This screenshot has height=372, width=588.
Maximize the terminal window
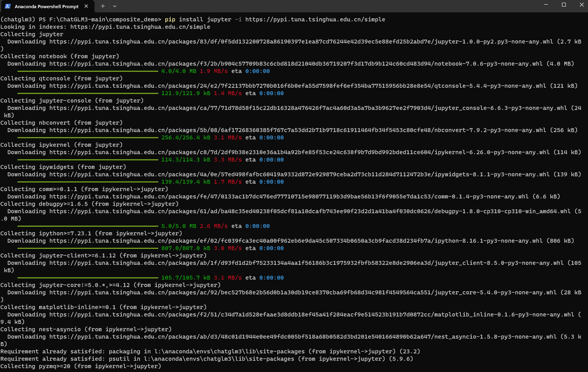pos(564,5)
